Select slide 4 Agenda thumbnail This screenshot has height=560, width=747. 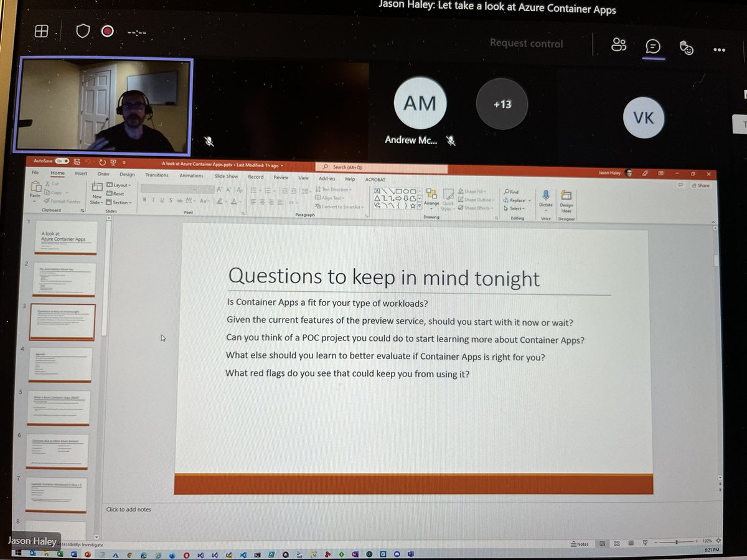[61, 365]
